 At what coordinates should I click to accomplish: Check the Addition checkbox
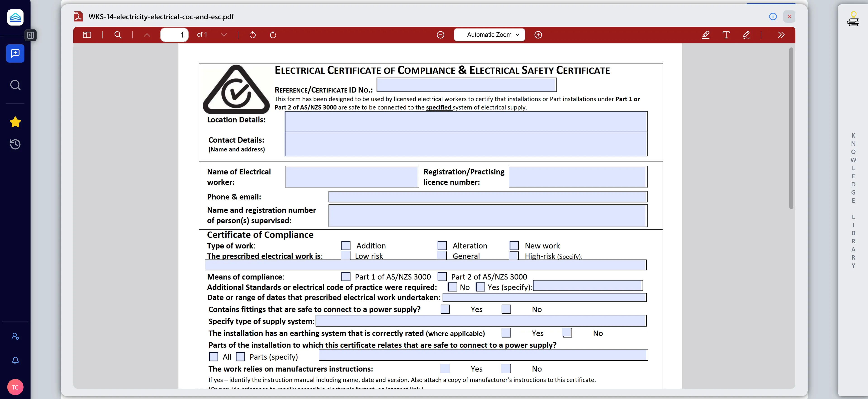[346, 245]
